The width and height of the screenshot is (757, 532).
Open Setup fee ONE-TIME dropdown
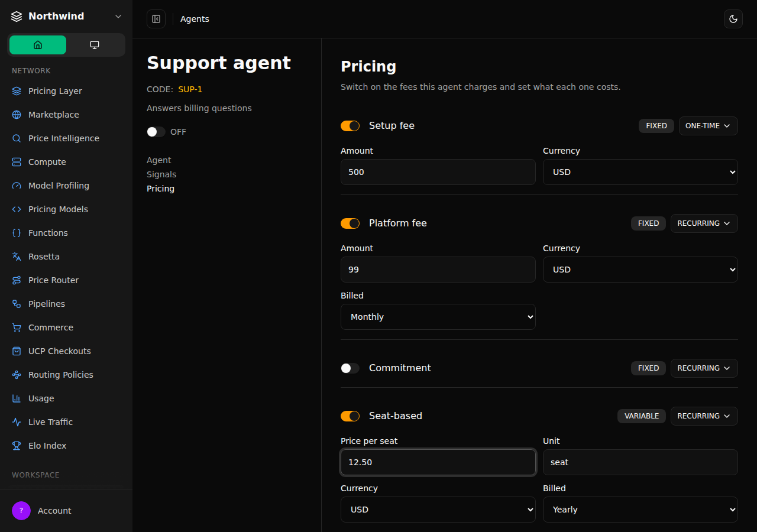pyautogui.click(x=708, y=126)
